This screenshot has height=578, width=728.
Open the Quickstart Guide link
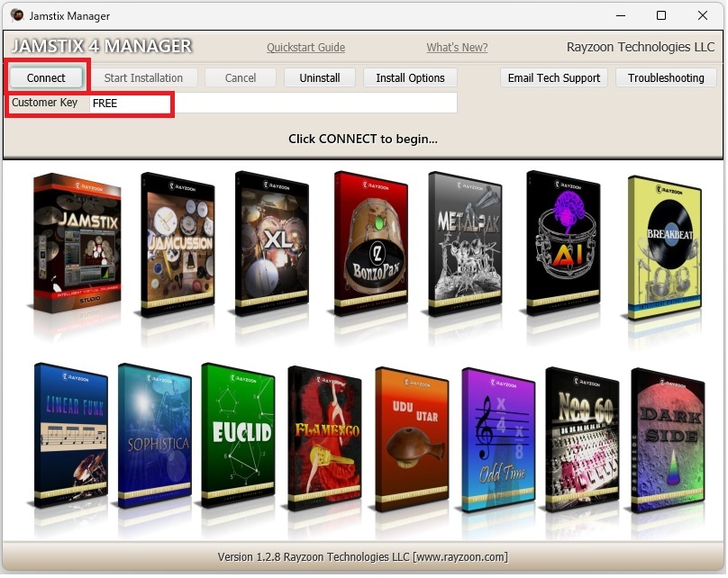305,48
